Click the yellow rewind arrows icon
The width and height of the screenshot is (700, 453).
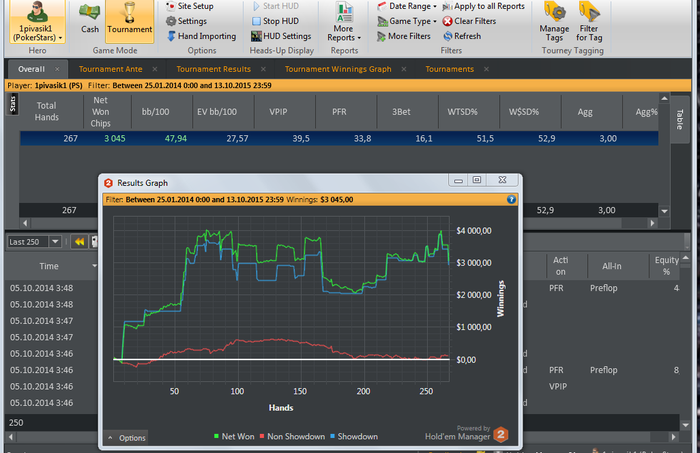pos(79,242)
